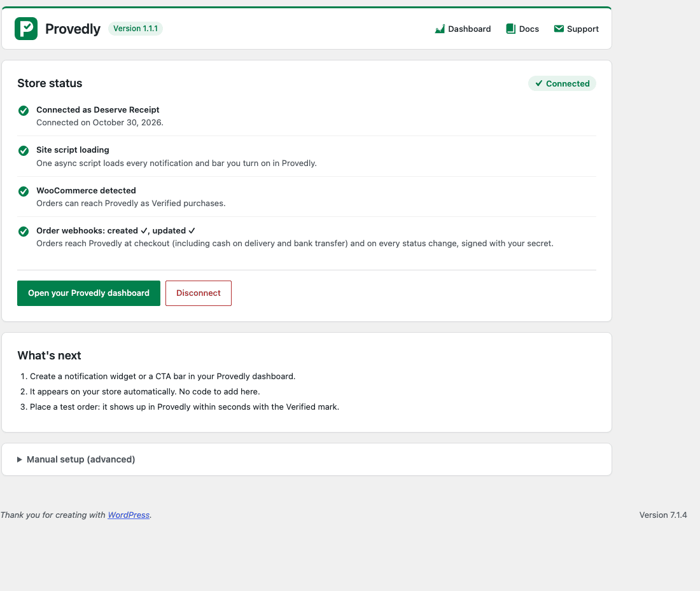This screenshot has width=700, height=591.
Task: Click the Store status heading
Action: tap(50, 83)
